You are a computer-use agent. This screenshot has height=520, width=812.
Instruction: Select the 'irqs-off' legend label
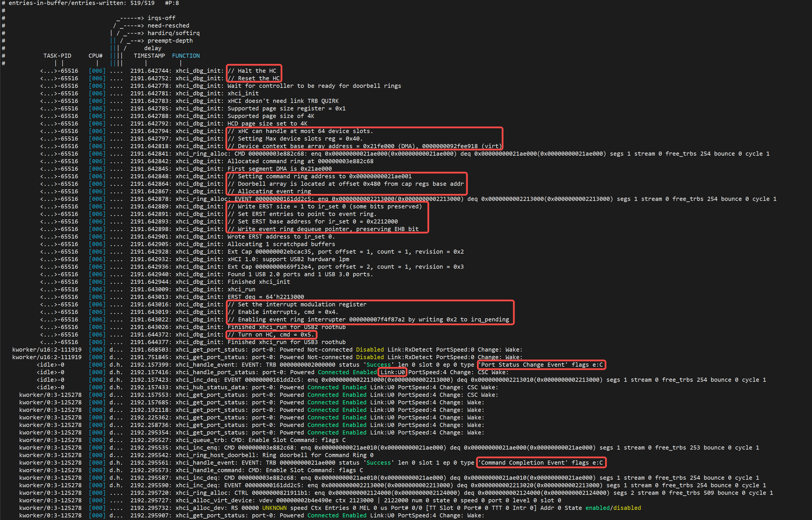click(161, 18)
